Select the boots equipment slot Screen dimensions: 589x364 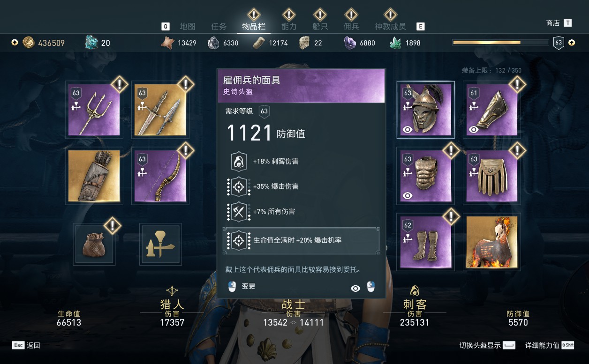click(426, 242)
